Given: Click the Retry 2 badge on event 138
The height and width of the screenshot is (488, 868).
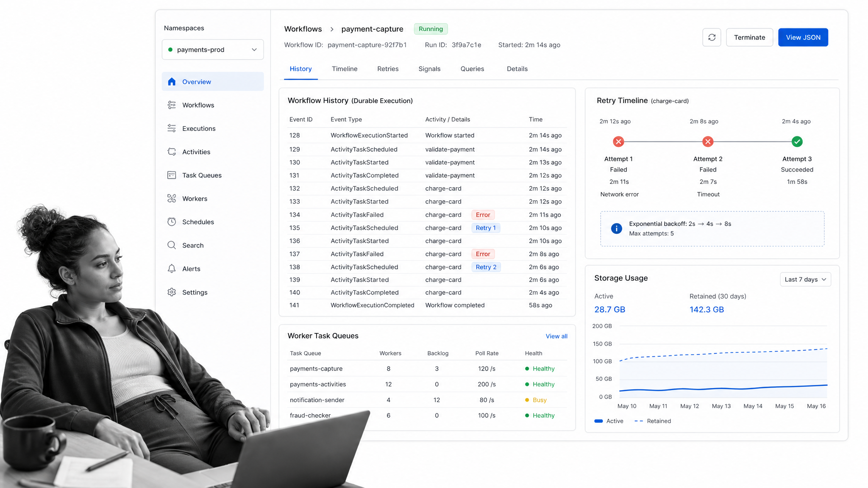Looking at the screenshot, I should pyautogui.click(x=486, y=267).
